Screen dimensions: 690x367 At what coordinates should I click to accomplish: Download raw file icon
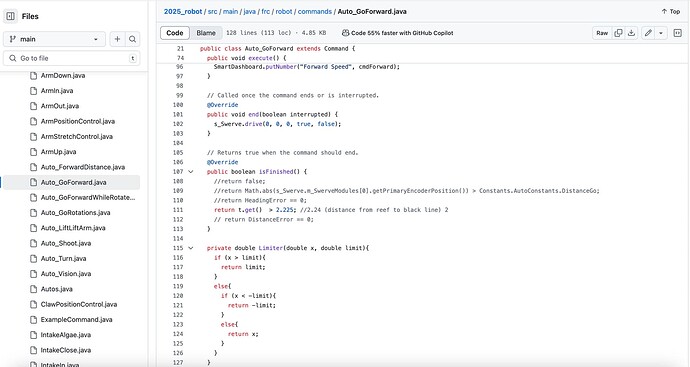point(631,33)
